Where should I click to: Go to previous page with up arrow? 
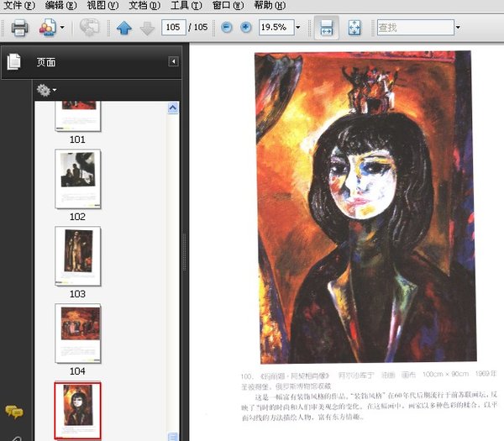point(124,28)
